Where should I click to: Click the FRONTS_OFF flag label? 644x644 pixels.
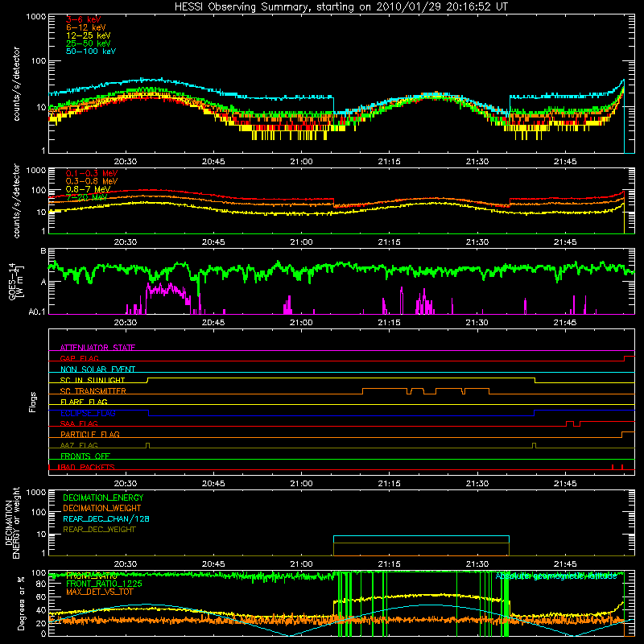point(85,456)
